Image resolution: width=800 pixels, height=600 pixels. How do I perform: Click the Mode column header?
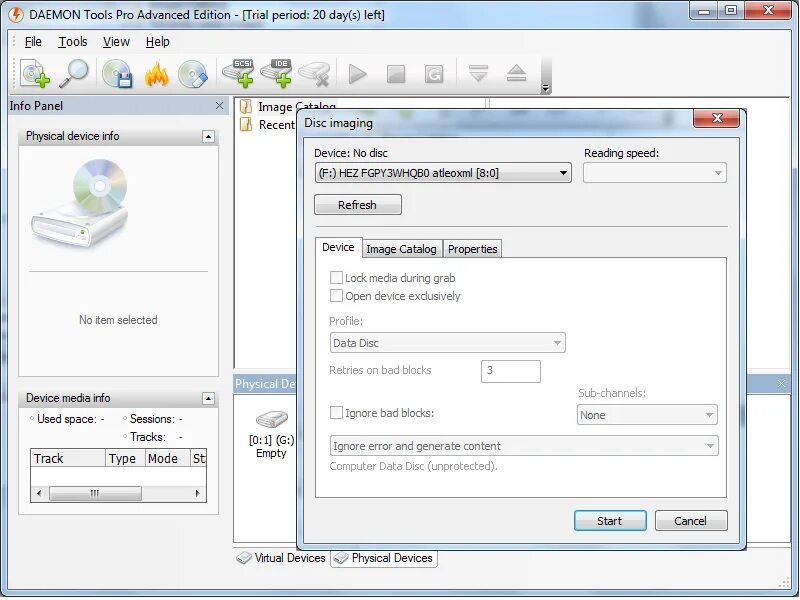click(x=168, y=458)
